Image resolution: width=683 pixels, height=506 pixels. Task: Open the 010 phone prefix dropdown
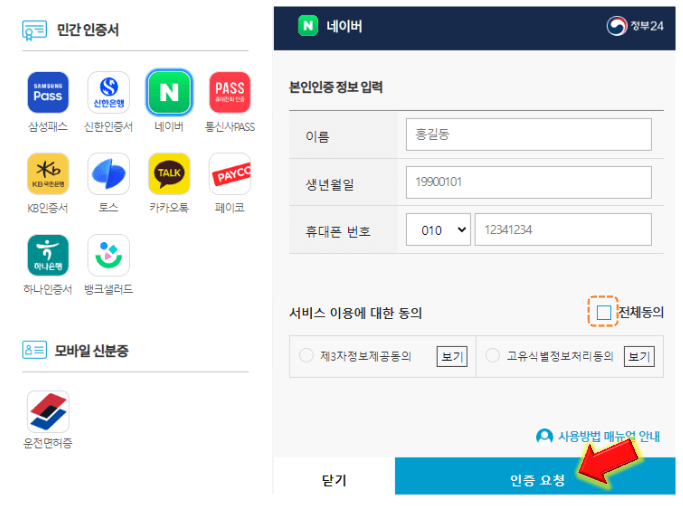438,230
